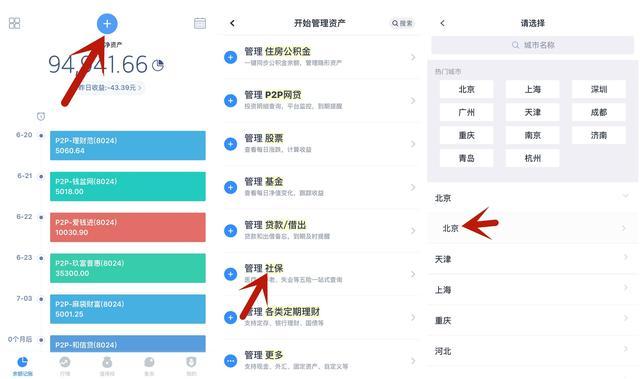Tap the alarm clock reminder icon

(41, 117)
